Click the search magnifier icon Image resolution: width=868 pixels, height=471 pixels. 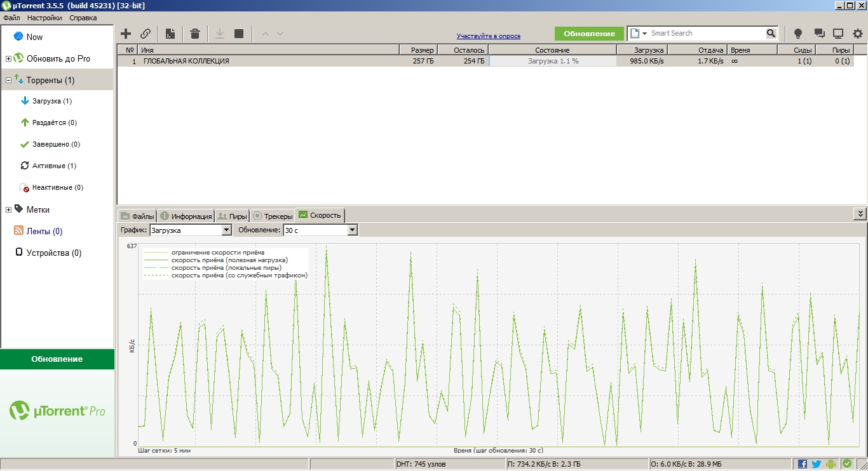coord(771,33)
